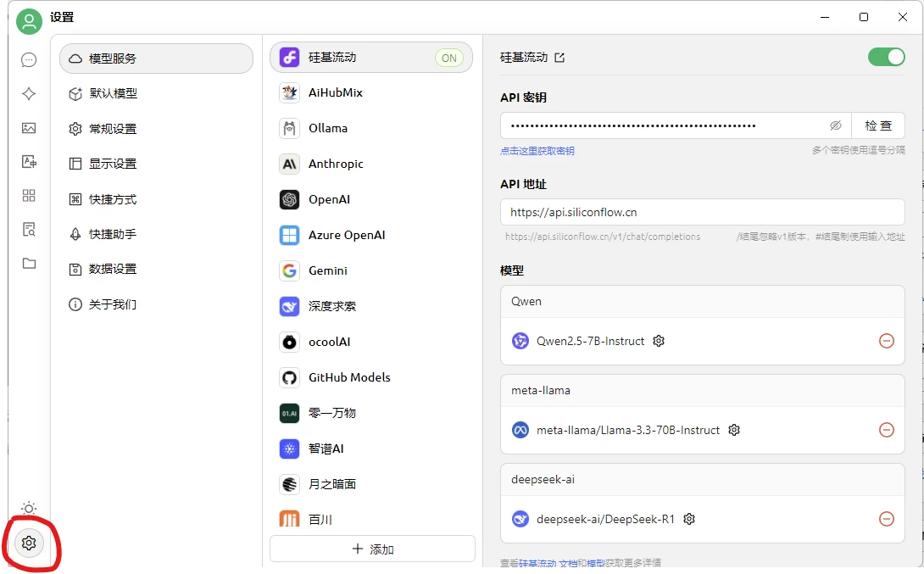
Task: Click the API 地址 input field
Action: coord(702,212)
